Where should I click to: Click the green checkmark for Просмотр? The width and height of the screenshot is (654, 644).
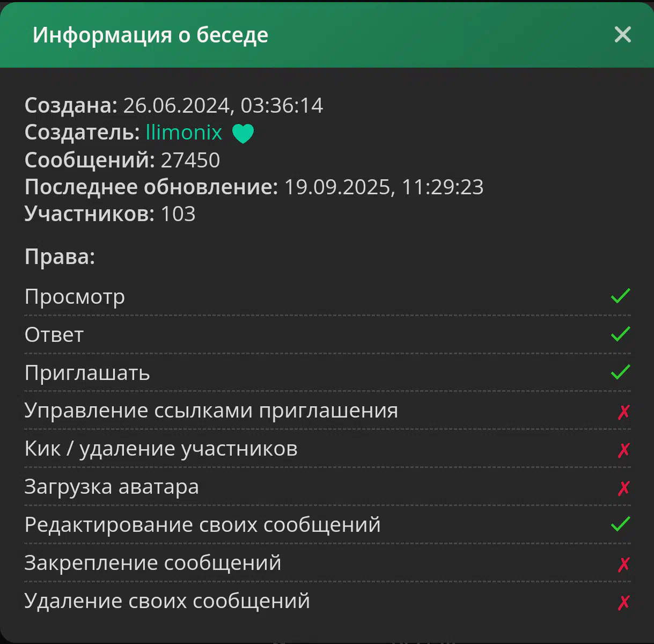pos(620,296)
